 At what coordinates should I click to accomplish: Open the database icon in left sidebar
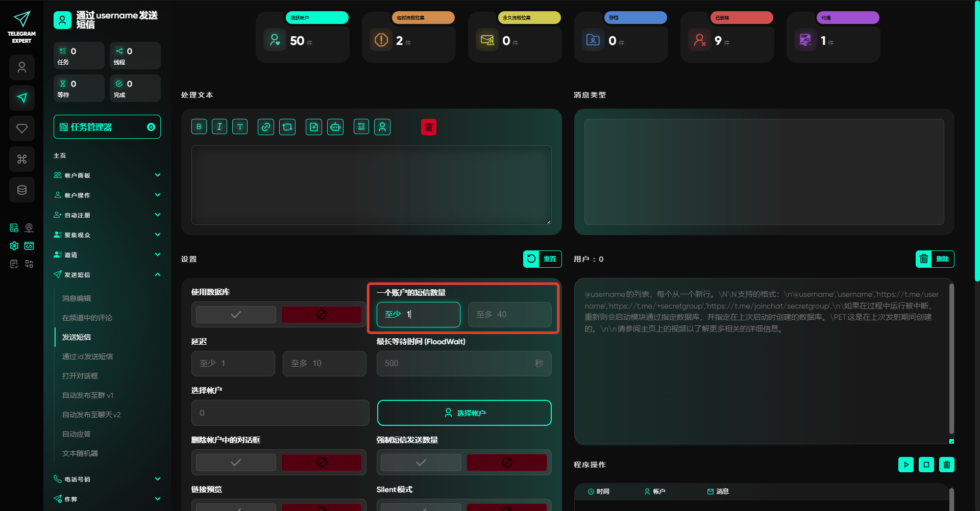coord(22,190)
